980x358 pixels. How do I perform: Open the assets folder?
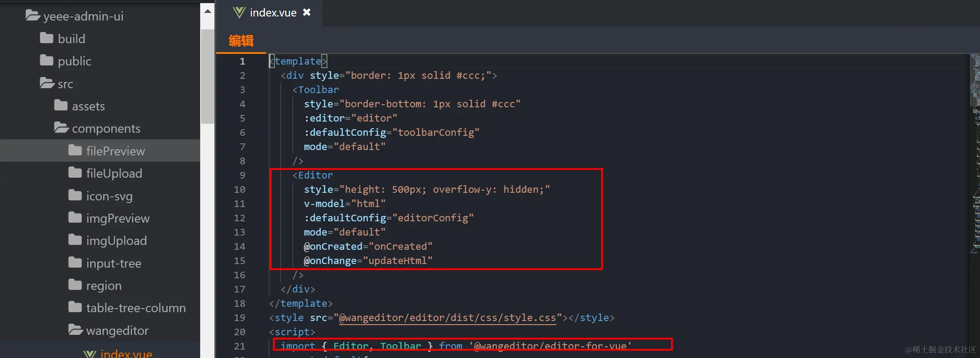click(89, 106)
